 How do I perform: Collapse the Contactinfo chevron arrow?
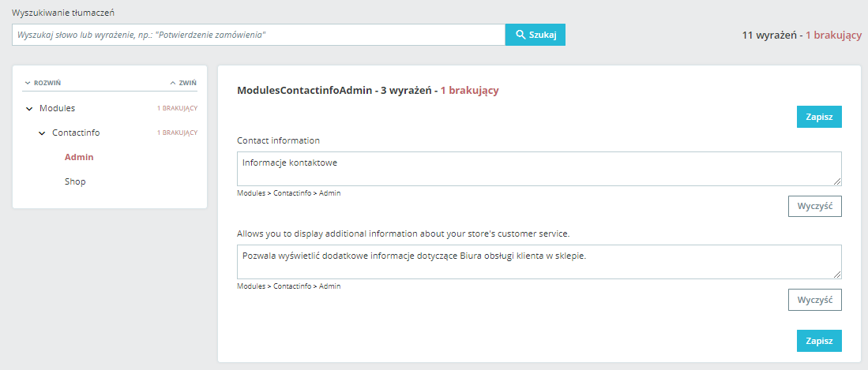43,133
